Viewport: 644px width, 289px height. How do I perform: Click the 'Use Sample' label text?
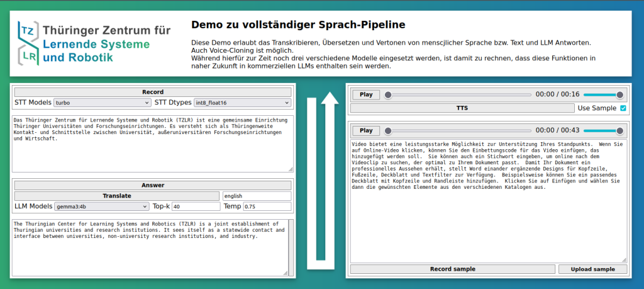tap(597, 108)
